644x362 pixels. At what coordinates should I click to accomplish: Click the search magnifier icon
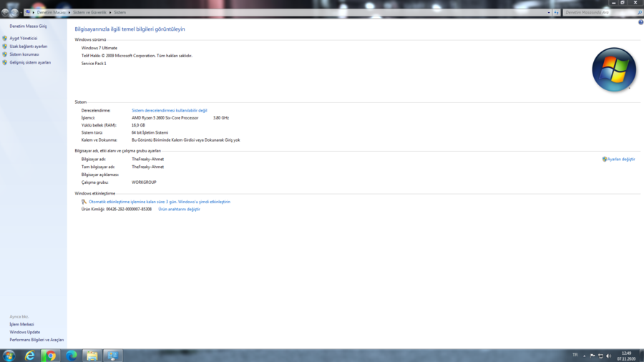[640, 12]
